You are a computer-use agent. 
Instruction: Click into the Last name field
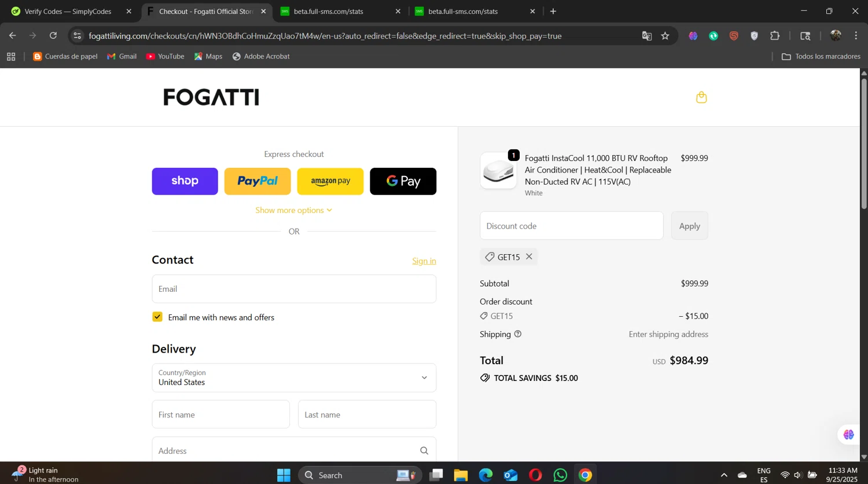[367, 415]
